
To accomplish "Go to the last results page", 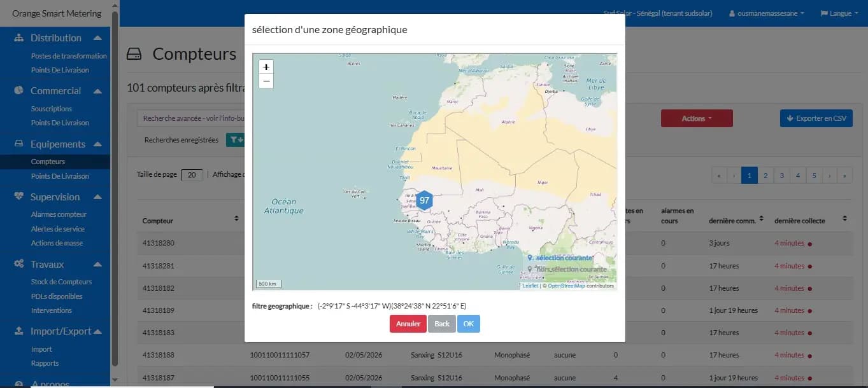I will (x=845, y=176).
